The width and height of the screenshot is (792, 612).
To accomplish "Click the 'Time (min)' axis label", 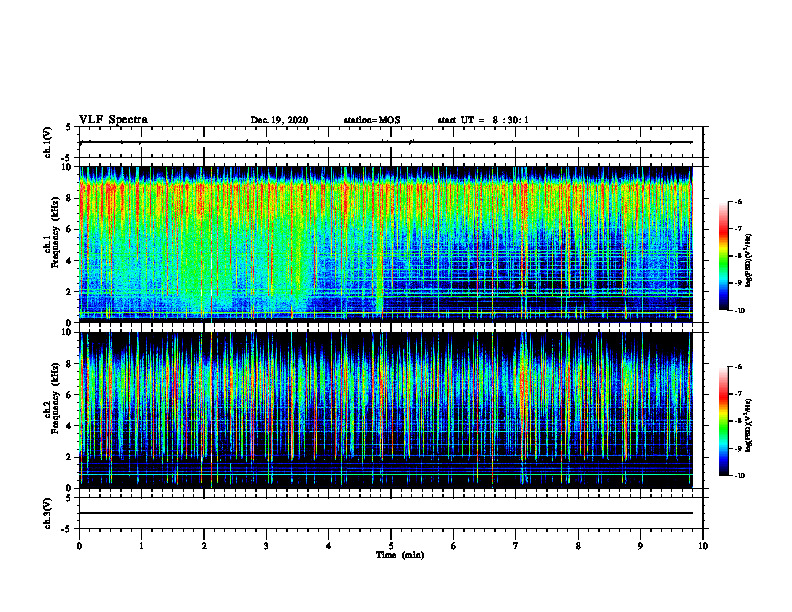I will (x=400, y=555).
